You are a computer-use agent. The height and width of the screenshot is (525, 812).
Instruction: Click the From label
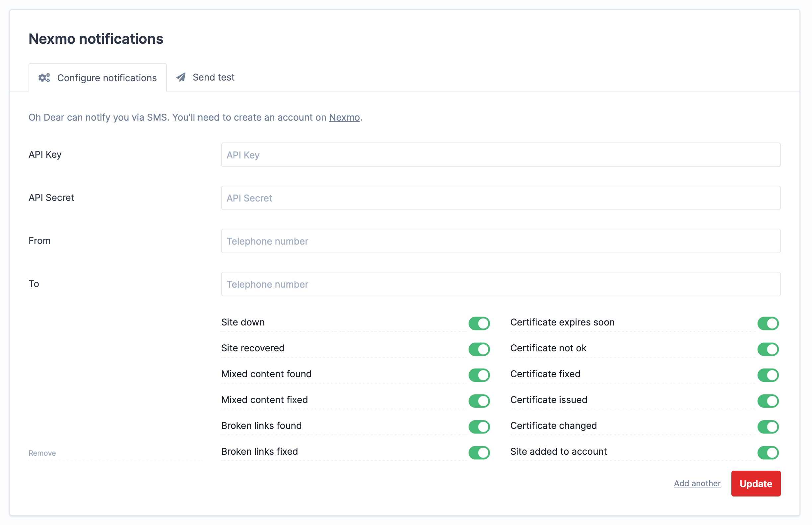click(x=39, y=241)
